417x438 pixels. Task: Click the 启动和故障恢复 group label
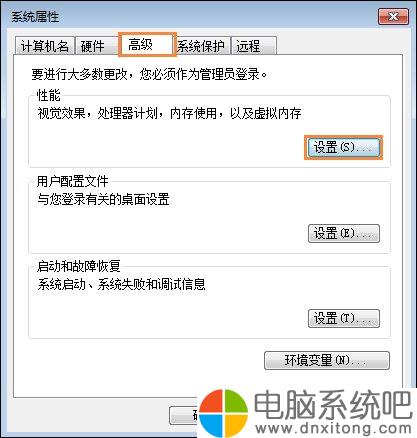(79, 266)
